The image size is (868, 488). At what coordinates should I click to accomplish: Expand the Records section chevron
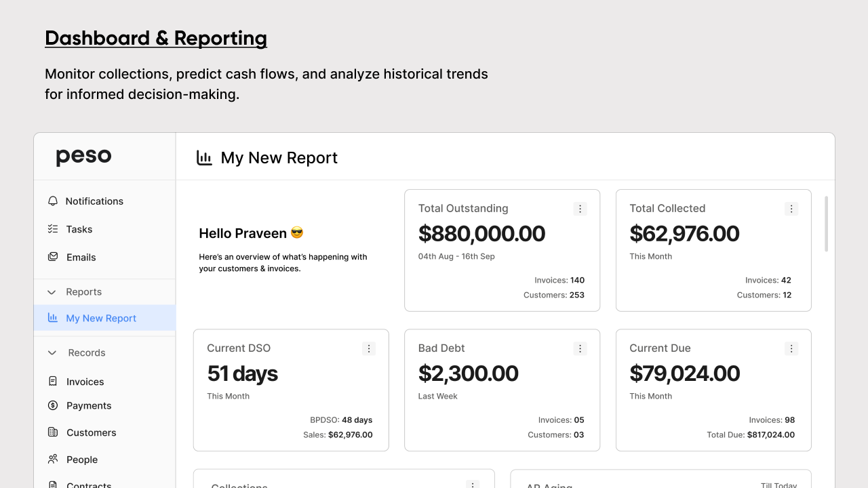[52, 352]
